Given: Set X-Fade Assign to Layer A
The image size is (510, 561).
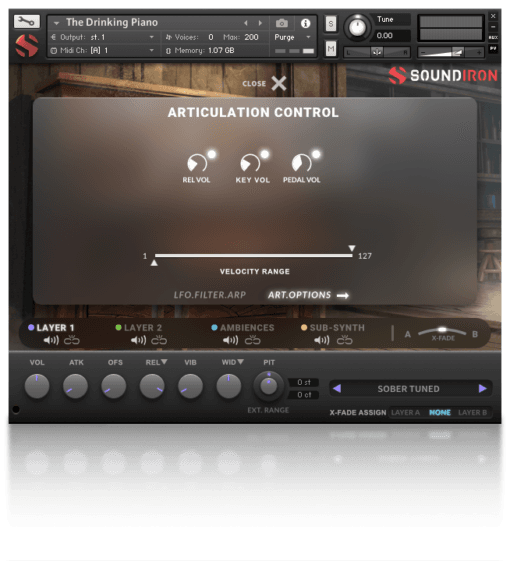Looking at the screenshot, I should (405, 413).
